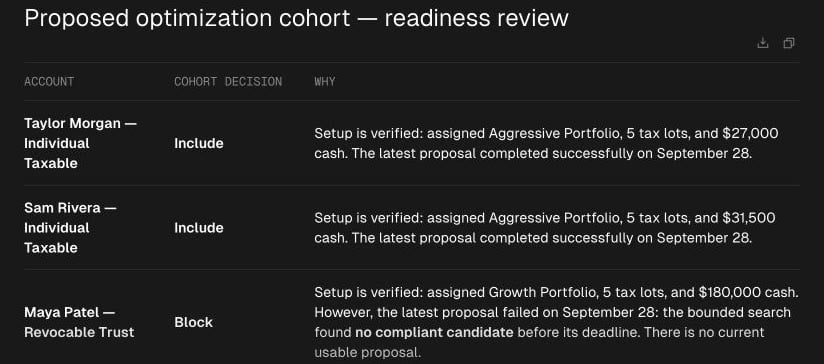Viewport: 824px width, 364px height.
Task: Select the Sam Rivera Individual Taxable account
Action: point(70,228)
